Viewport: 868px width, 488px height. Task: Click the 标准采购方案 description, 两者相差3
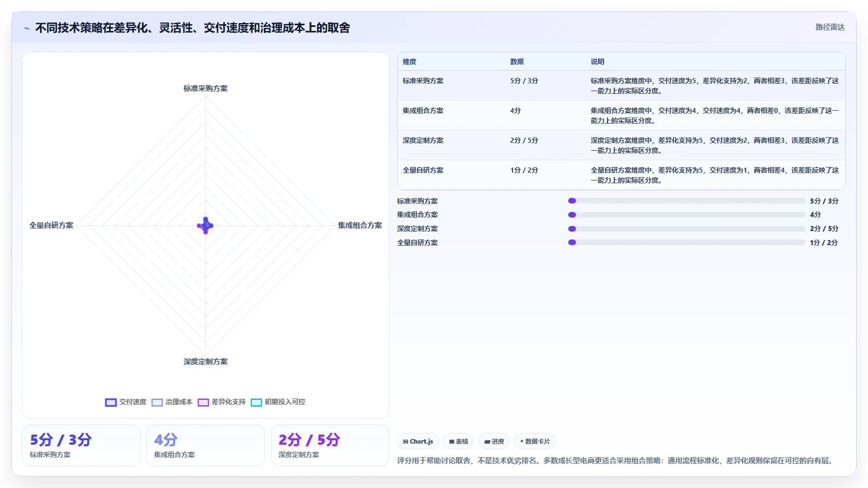pyautogui.click(x=714, y=86)
